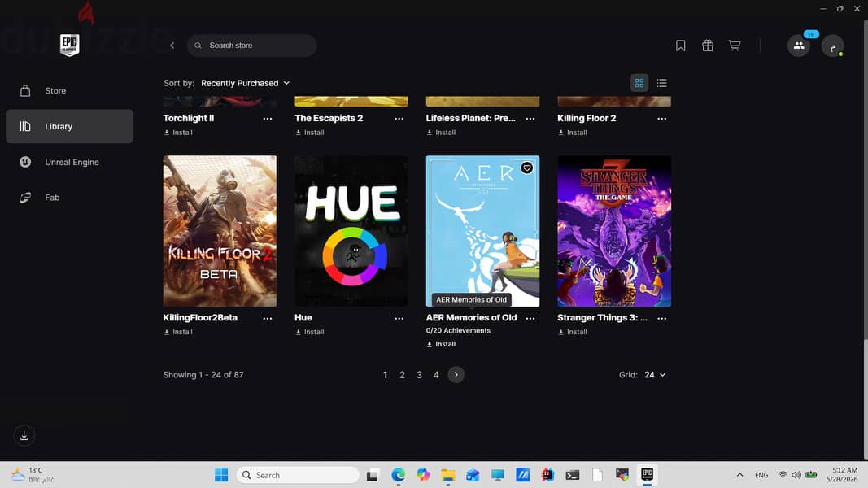This screenshot has width=868, height=488.
Task: Switch to grid view
Action: 639,83
